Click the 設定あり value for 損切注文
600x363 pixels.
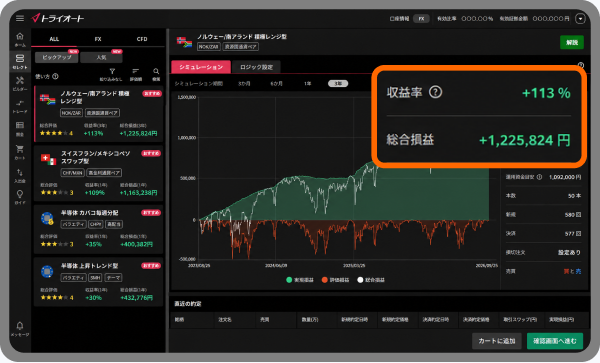(x=569, y=252)
